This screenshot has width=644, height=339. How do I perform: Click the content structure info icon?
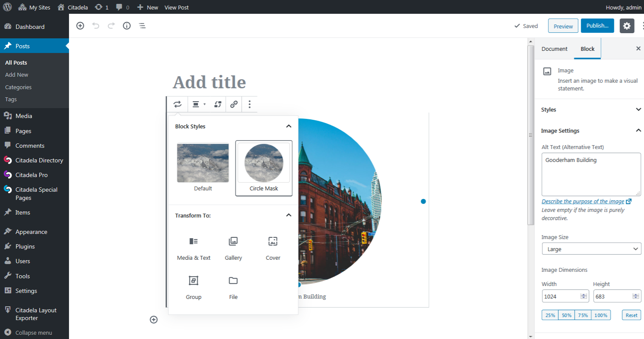click(x=127, y=26)
